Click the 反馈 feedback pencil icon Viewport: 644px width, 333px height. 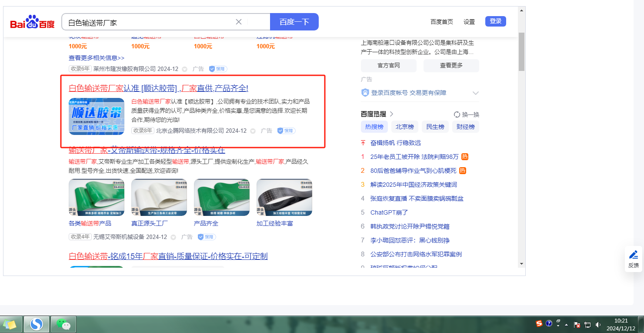click(634, 255)
